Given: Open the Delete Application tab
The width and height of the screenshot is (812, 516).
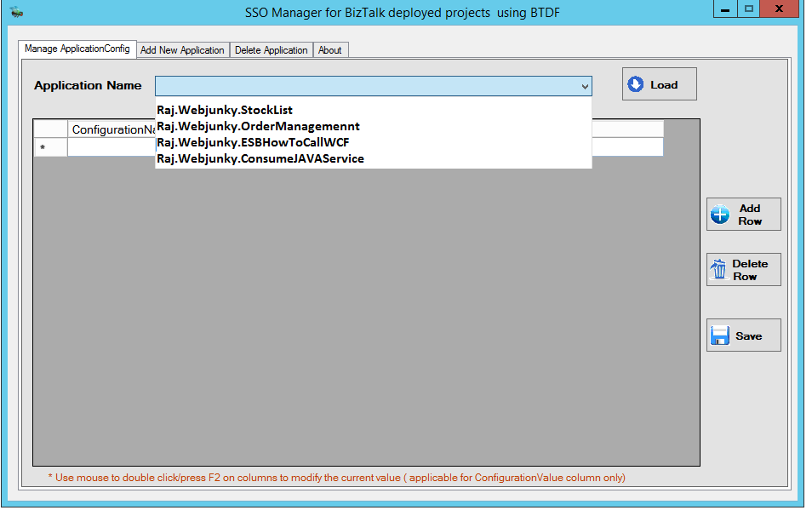Looking at the screenshot, I should pos(271,49).
